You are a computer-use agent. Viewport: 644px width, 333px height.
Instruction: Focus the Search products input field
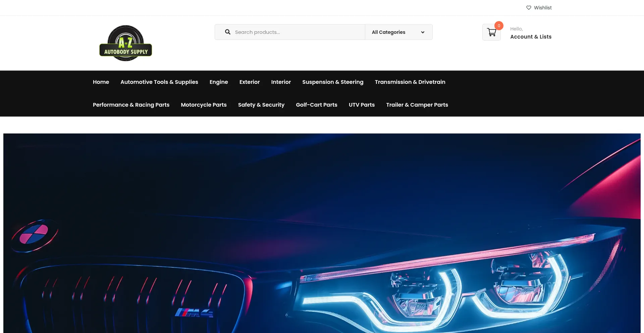coord(290,32)
